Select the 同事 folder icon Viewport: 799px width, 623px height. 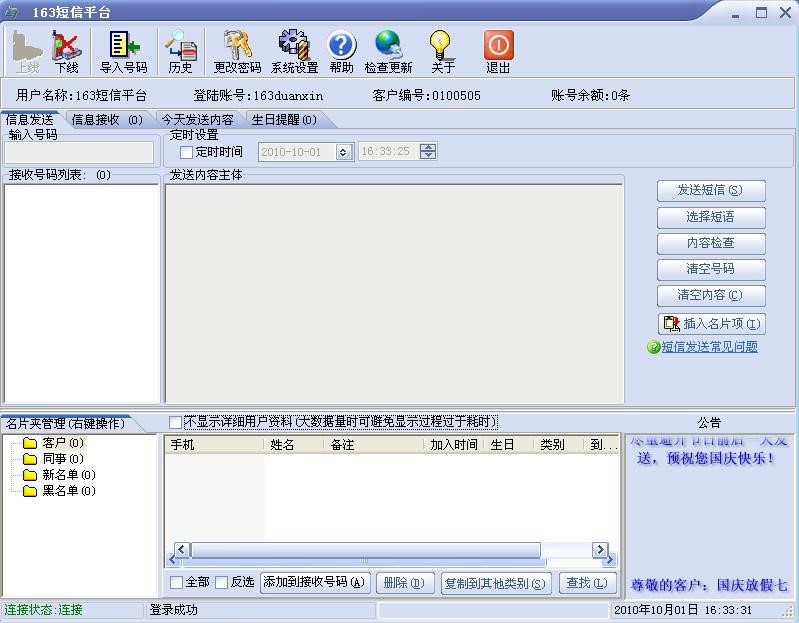click(x=30, y=459)
